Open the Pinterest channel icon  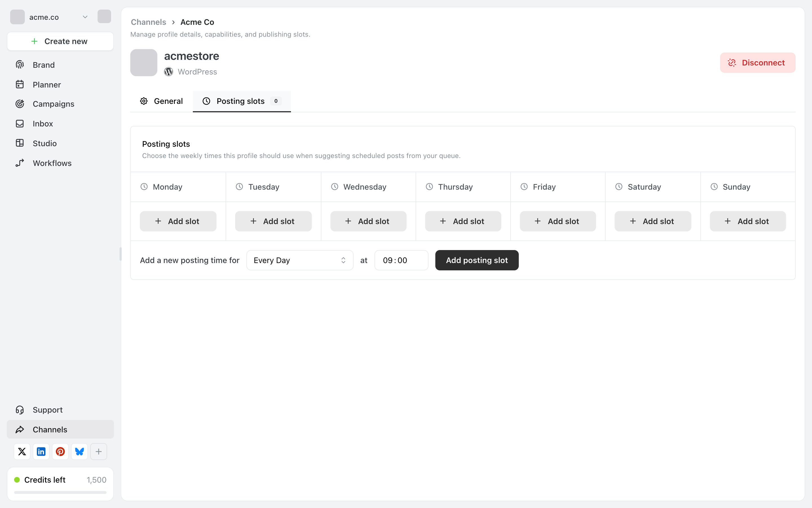pyautogui.click(x=60, y=452)
